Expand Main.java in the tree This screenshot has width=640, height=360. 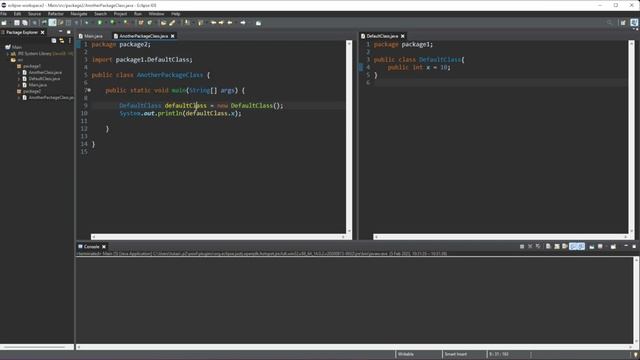pos(19,85)
